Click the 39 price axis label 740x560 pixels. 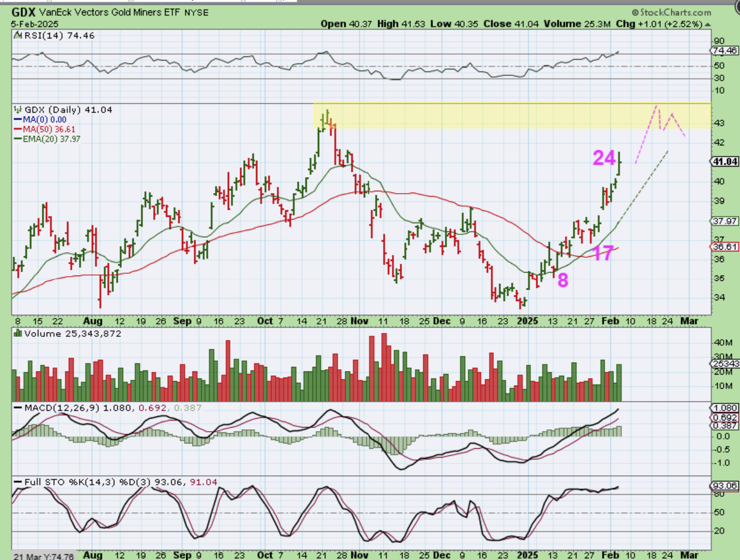[x=720, y=200]
